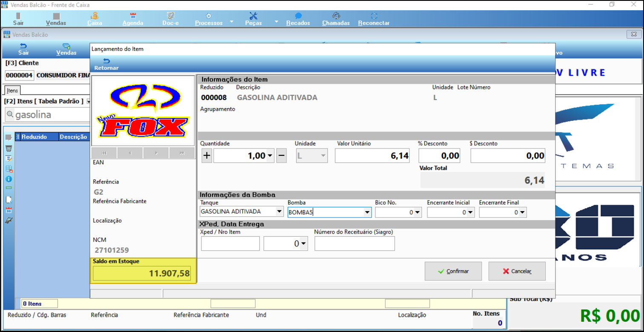Open the Doc-e toolbar icon

(170, 19)
